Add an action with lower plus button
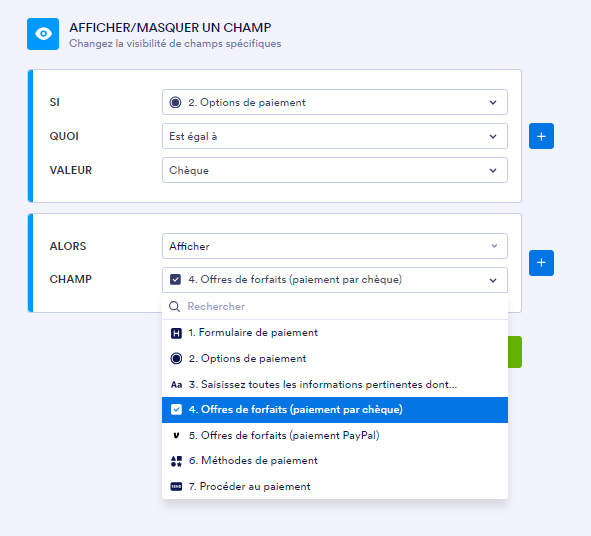This screenshot has width=591, height=536. (541, 263)
